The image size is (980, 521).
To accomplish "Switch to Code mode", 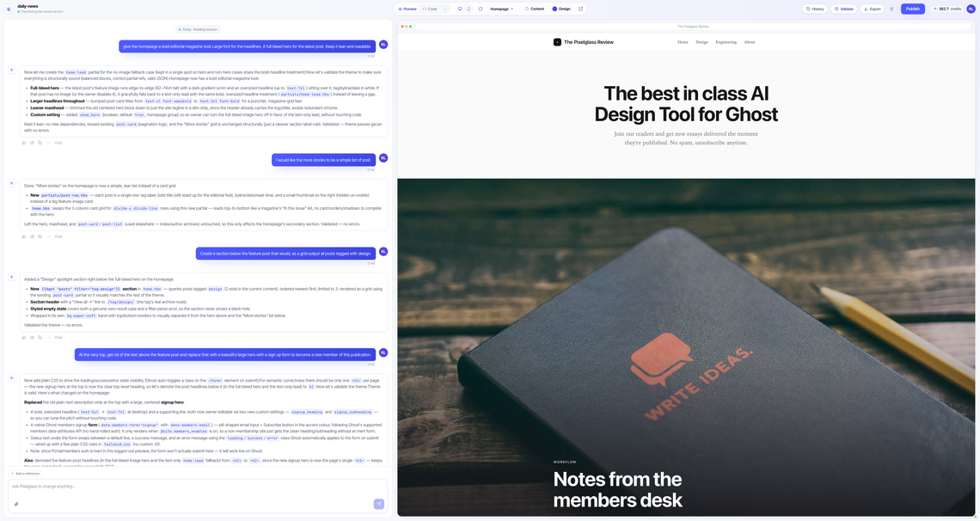I will pos(430,9).
